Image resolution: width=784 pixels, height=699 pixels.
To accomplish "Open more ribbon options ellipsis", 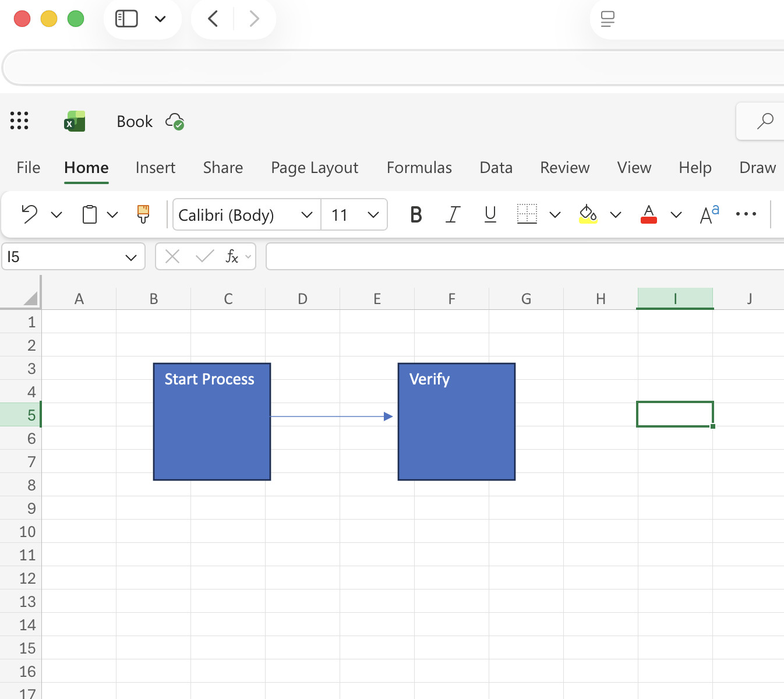I will point(746,214).
